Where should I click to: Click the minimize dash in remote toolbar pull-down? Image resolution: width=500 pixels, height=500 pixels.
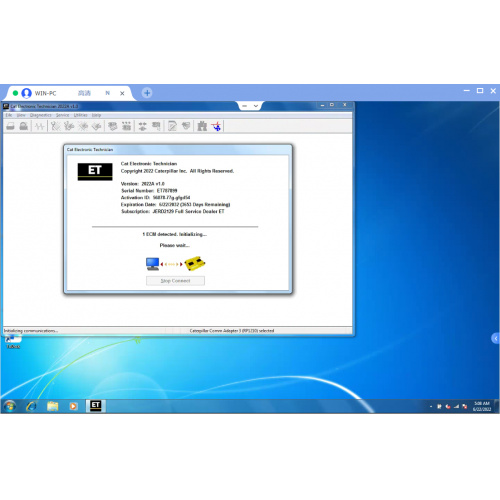click(244, 106)
